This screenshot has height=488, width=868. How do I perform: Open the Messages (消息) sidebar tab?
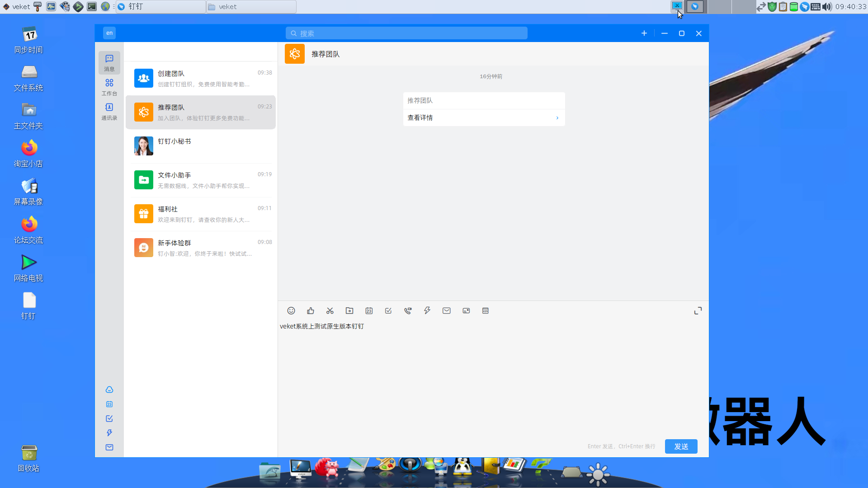pyautogui.click(x=109, y=63)
